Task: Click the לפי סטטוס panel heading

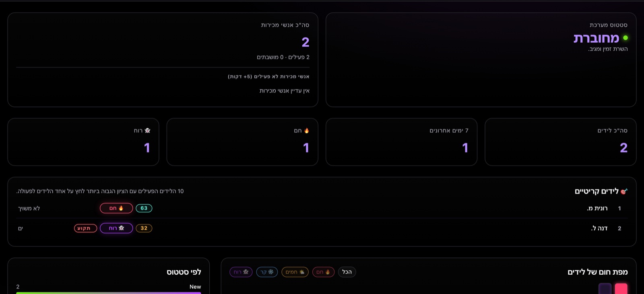Action: point(184,272)
